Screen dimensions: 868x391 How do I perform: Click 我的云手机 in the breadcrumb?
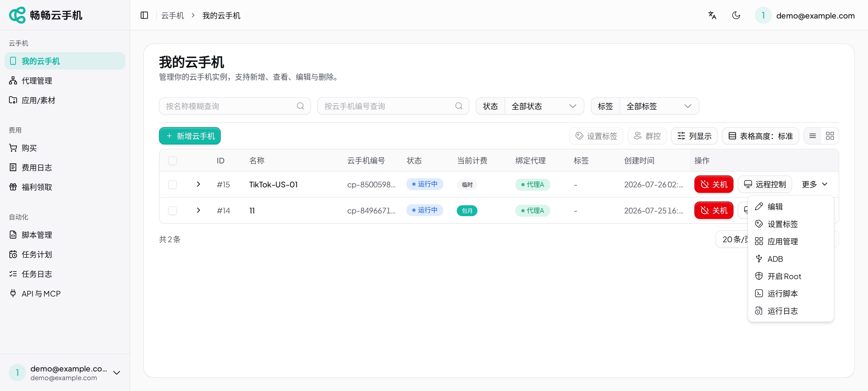point(221,15)
